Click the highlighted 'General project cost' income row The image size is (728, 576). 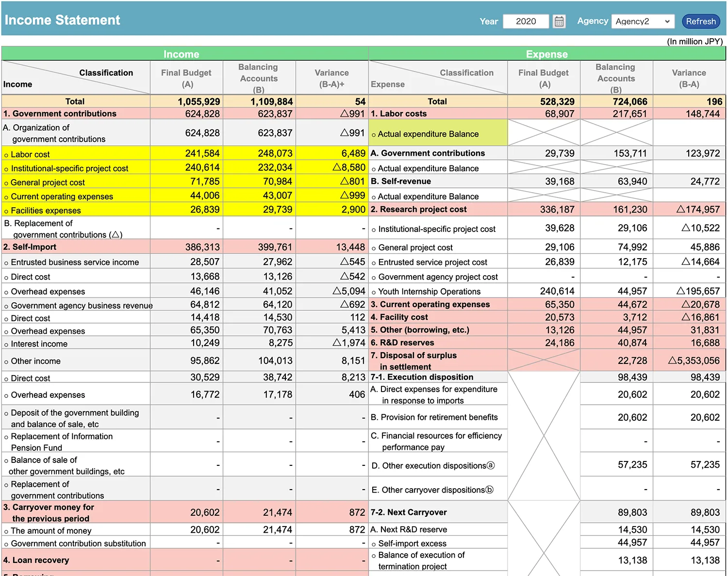click(x=185, y=182)
